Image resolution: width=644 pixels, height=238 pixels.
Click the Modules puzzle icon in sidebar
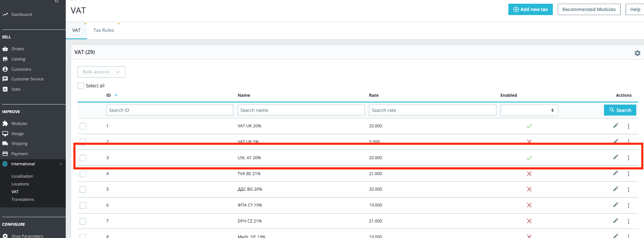click(x=5, y=124)
